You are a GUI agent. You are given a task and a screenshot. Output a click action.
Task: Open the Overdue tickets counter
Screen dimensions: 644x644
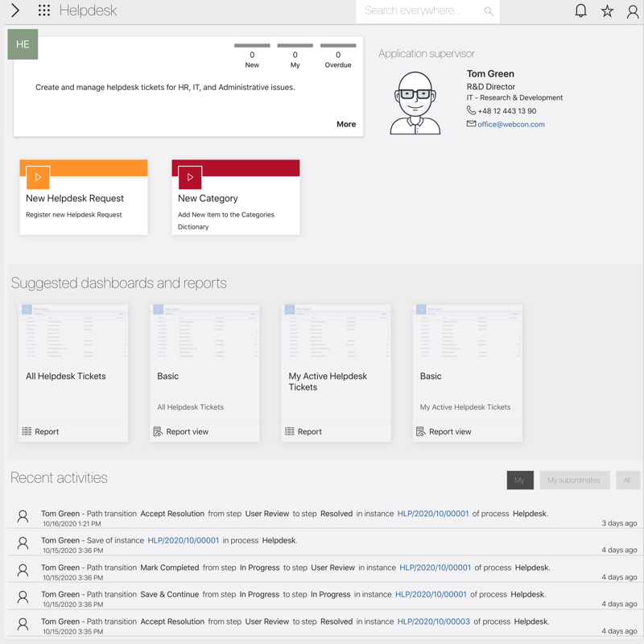pyautogui.click(x=338, y=56)
